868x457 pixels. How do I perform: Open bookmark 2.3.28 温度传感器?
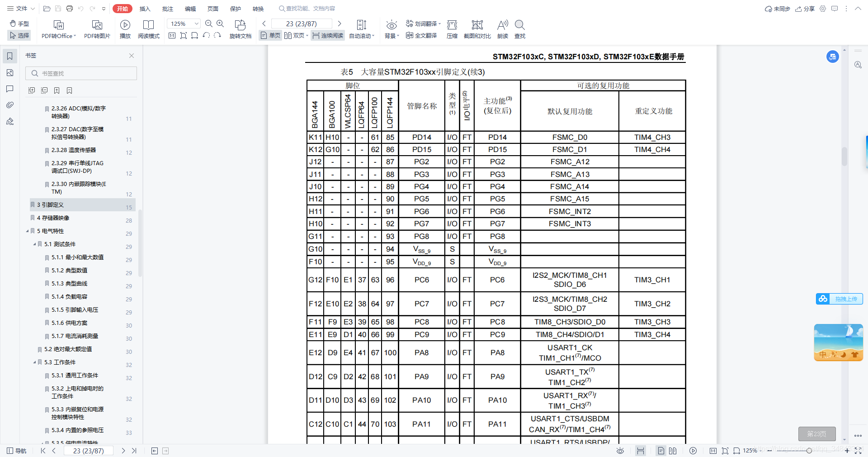point(73,150)
